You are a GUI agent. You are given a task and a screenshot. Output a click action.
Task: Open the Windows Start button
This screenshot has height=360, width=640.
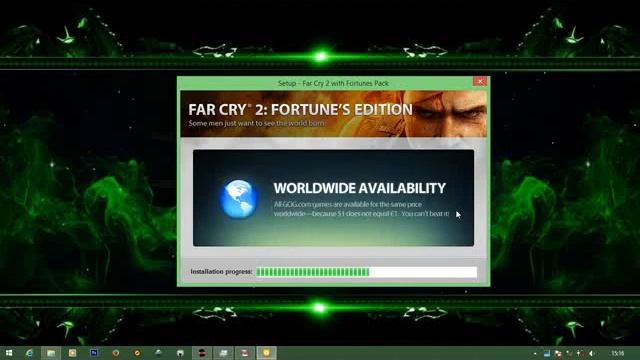pyautogui.click(x=9, y=353)
